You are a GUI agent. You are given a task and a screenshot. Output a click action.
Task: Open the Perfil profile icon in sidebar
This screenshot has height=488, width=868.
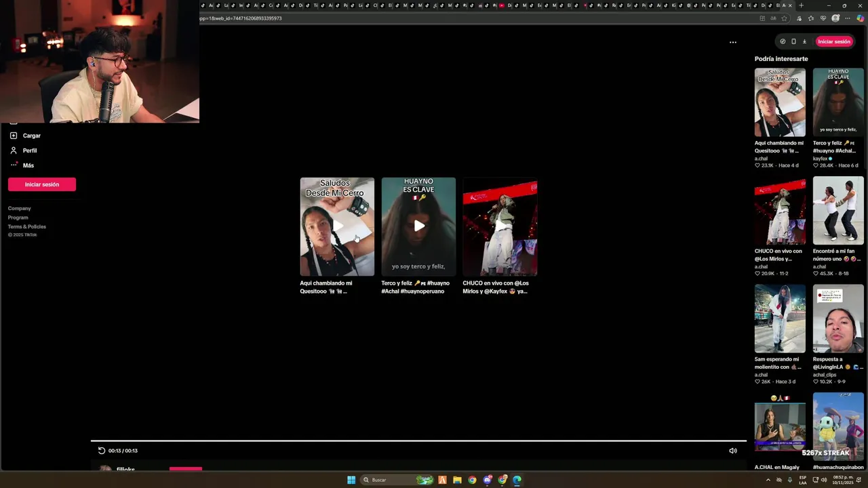[x=14, y=150]
